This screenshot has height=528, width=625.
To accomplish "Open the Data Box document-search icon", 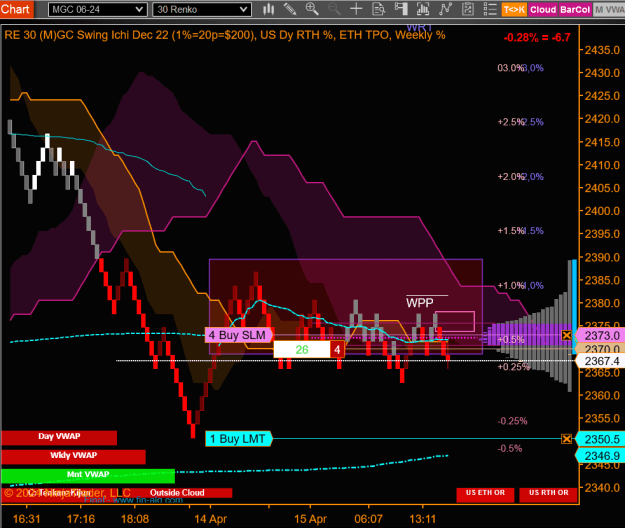I will tap(378, 9).
